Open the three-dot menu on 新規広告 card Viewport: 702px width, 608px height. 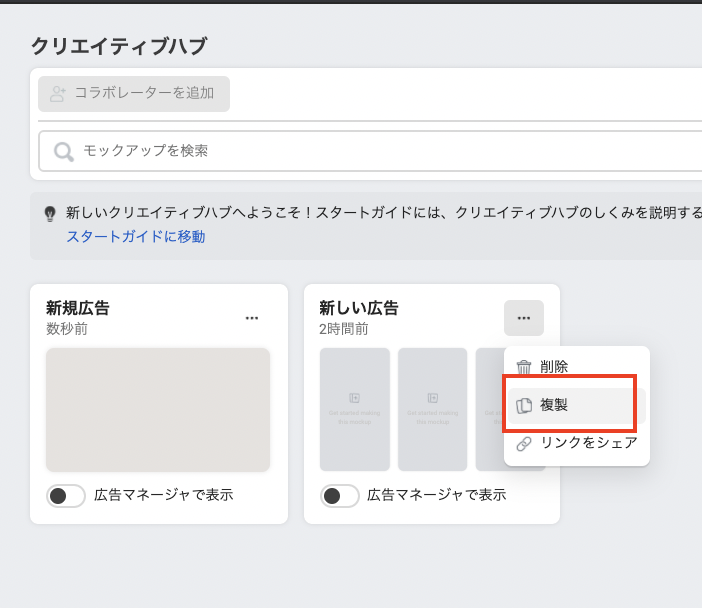[x=252, y=318]
